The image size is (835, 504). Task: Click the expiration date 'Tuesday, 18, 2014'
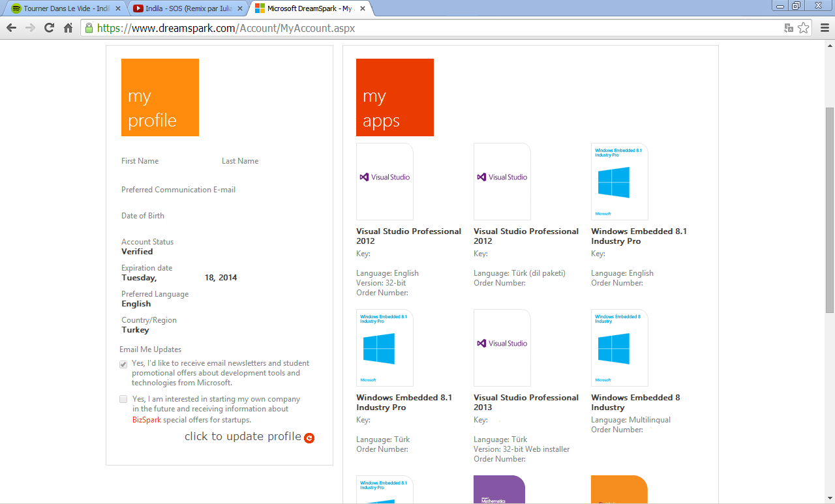point(179,278)
